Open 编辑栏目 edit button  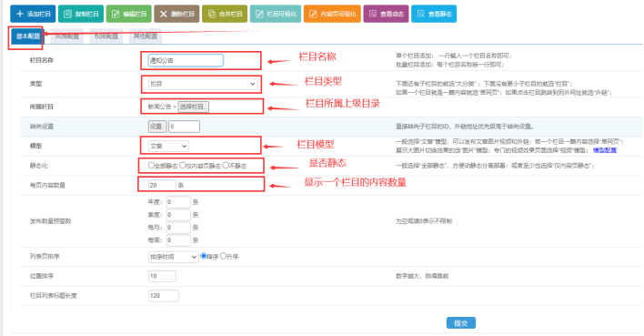(129, 14)
